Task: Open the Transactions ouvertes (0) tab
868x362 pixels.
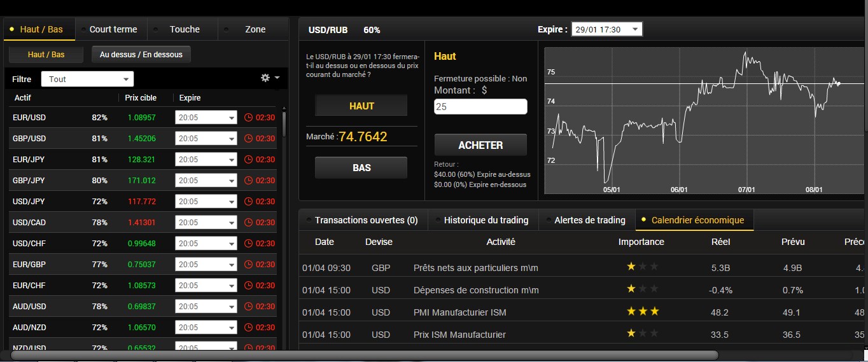Action: click(x=363, y=220)
